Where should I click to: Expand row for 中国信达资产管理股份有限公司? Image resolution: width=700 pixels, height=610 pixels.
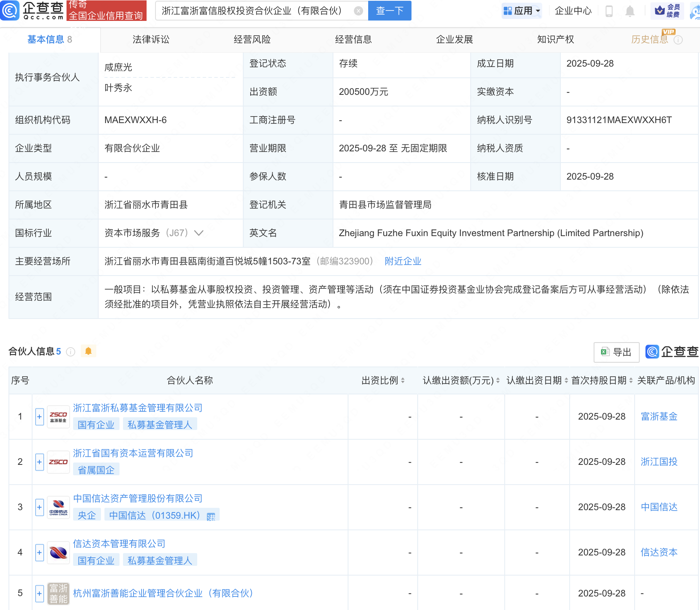pos(39,507)
